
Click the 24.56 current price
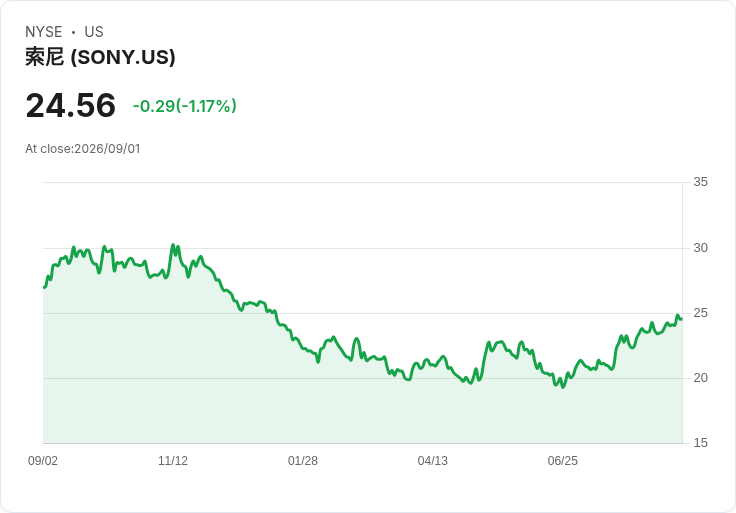pyautogui.click(x=70, y=105)
